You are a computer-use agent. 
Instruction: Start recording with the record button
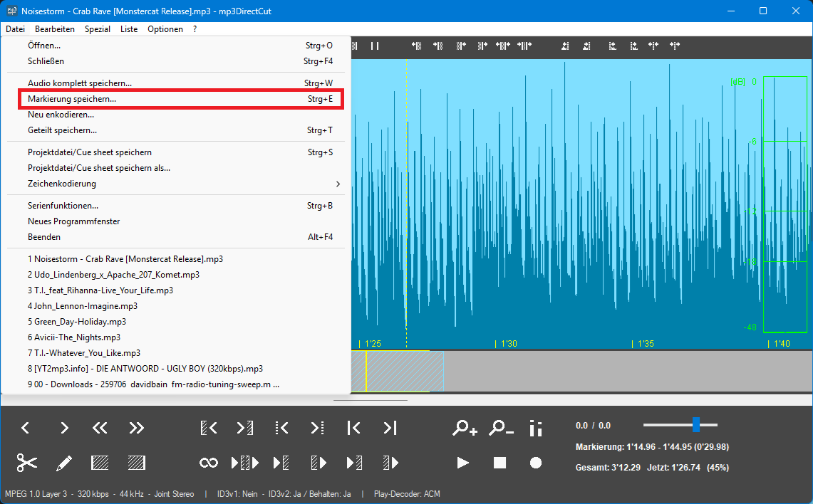pos(535,463)
